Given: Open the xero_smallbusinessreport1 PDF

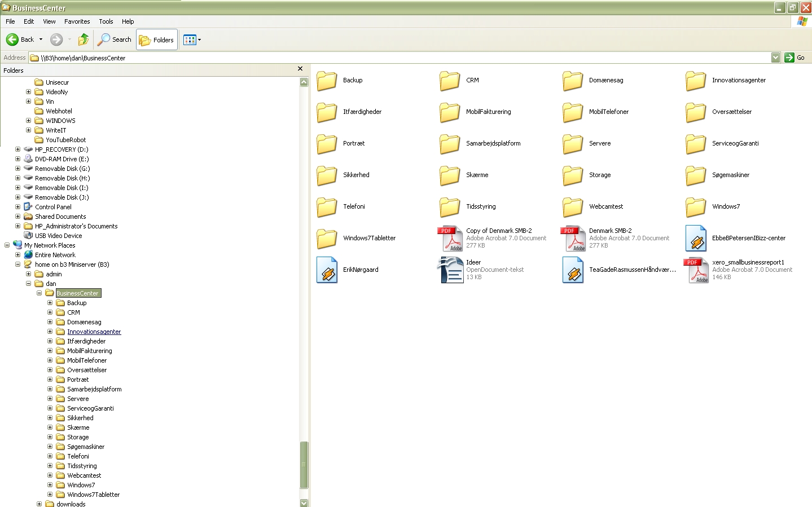Looking at the screenshot, I should pos(696,270).
